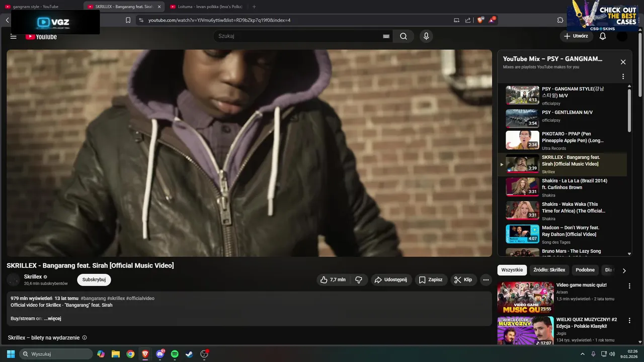Open the more actions ellipsis under the video
This screenshot has height=362, width=644.
(x=486, y=280)
